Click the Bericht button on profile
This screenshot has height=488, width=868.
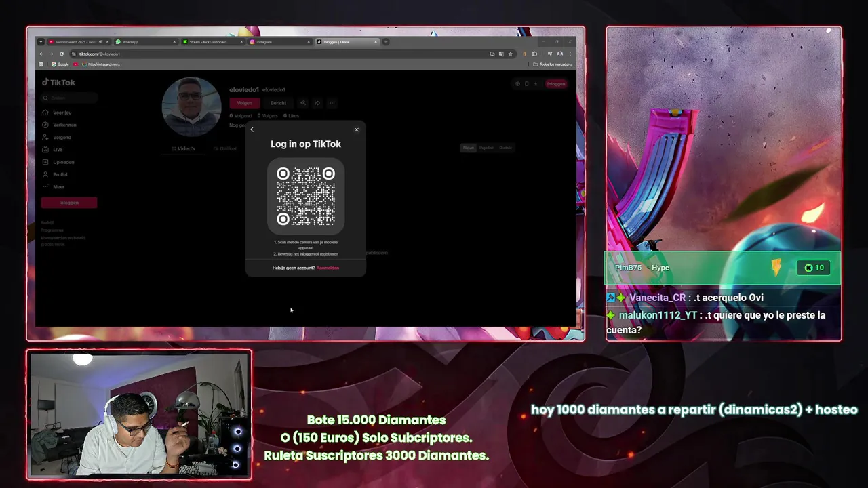[x=278, y=103]
